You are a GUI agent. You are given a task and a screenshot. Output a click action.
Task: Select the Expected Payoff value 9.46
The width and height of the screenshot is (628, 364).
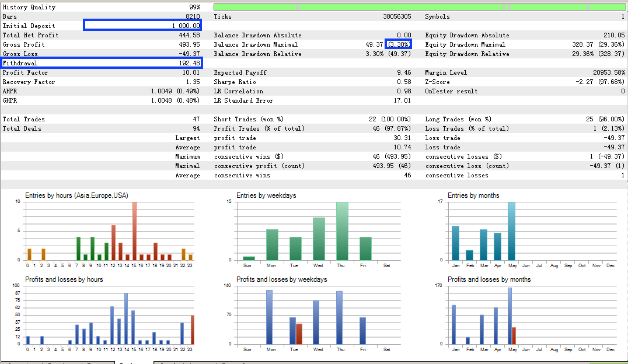click(404, 72)
